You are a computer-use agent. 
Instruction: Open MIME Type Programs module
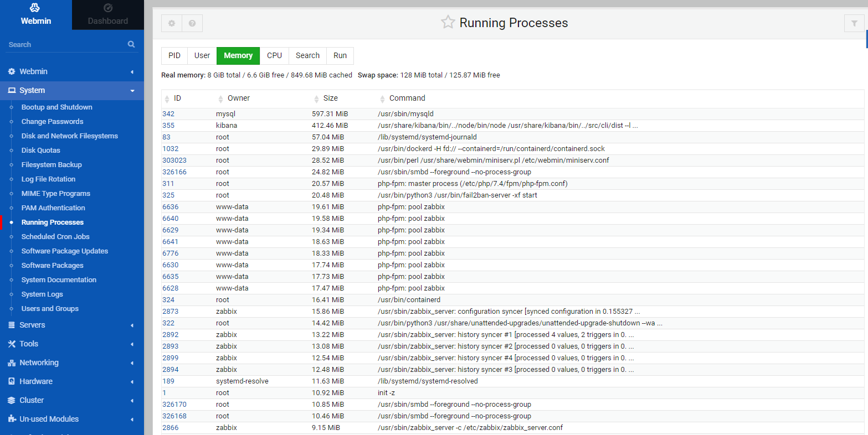pos(56,193)
